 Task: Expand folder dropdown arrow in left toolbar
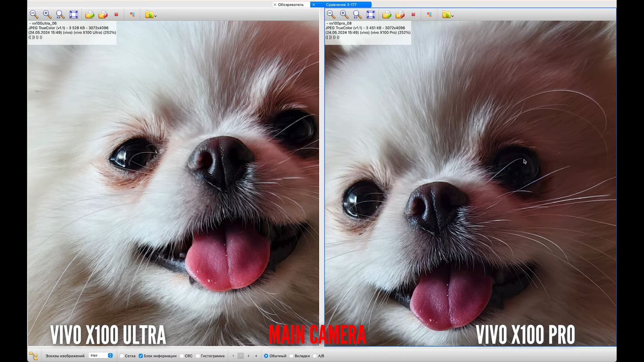pyautogui.click(x=155, y=16)
